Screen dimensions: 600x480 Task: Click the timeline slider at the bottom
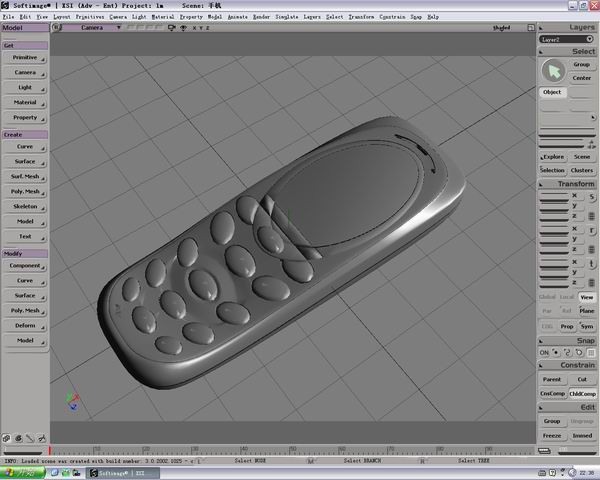pyautogui.click(x=290, y=450)
